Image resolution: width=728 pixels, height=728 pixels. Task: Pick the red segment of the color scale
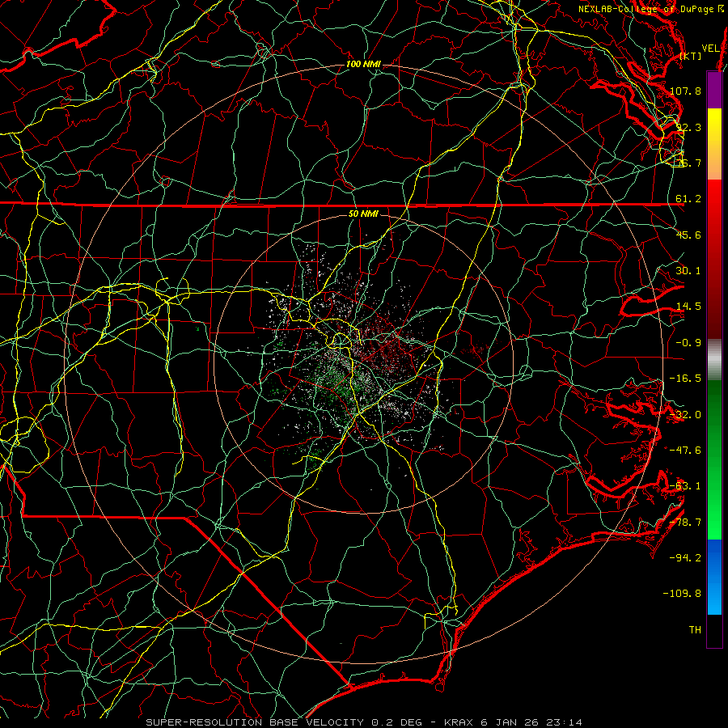point(714,259)
